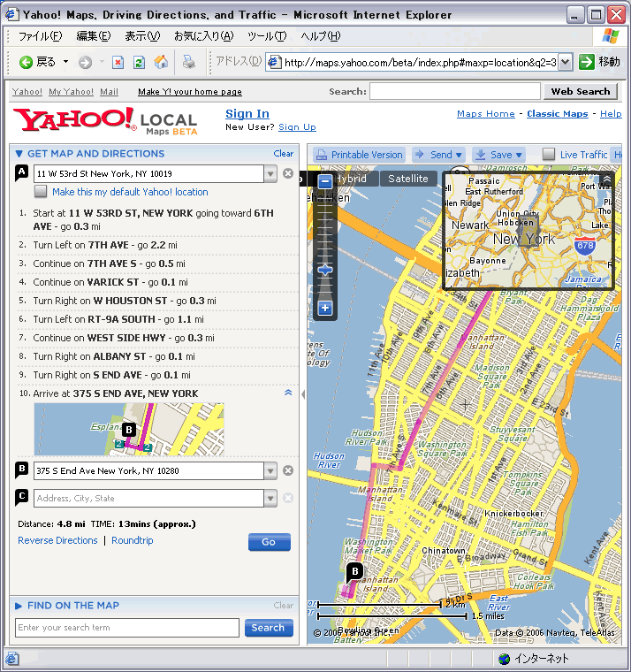Click the blue Search button under Find on the Map

click(269, 628)
